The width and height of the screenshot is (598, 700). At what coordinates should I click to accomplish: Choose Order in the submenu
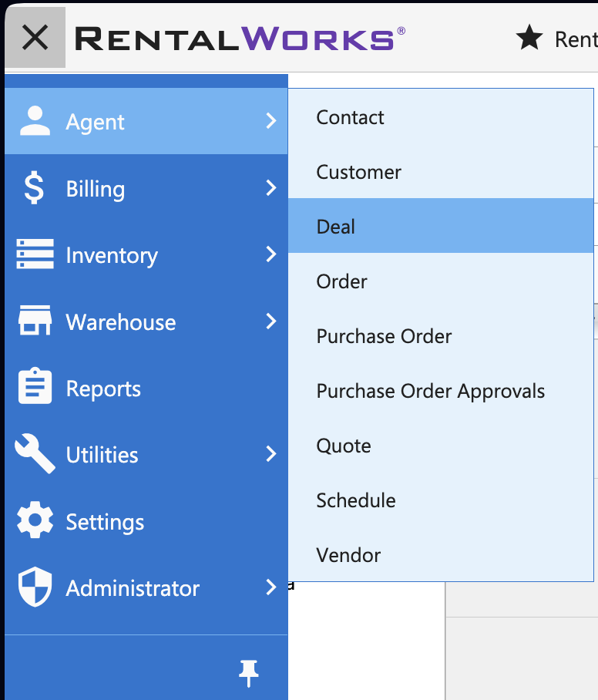[x=441, y=281]
